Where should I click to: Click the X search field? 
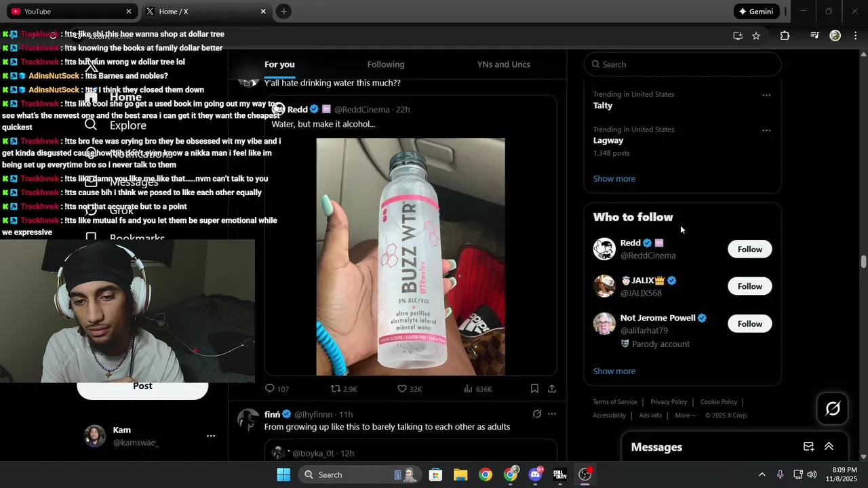click(x=682, y=64)
